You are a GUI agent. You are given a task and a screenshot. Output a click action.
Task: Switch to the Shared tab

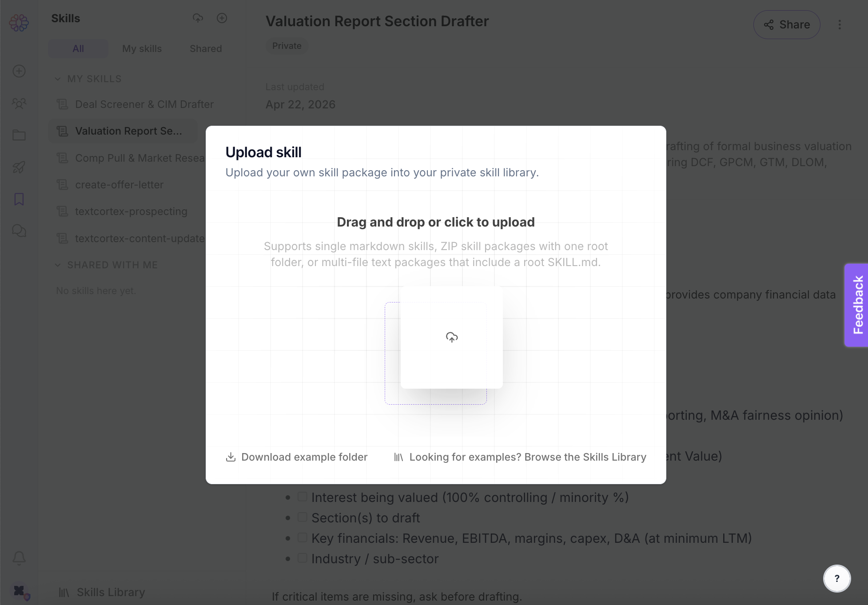(x=206, y=48)
